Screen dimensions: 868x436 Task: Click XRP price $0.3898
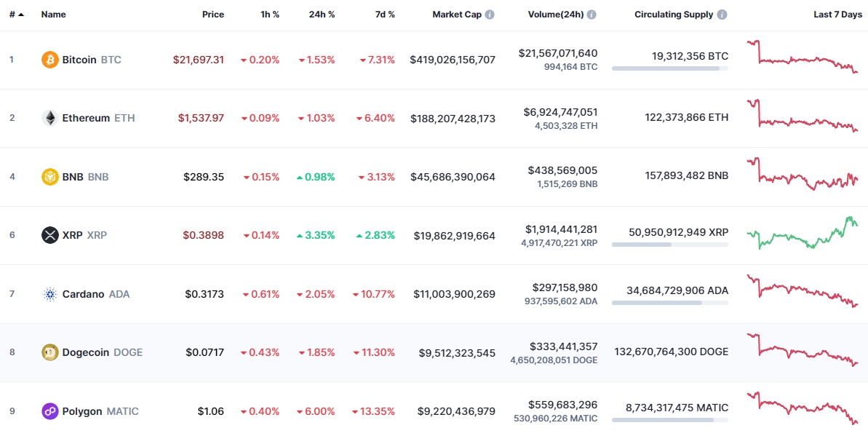coord(203,235)
